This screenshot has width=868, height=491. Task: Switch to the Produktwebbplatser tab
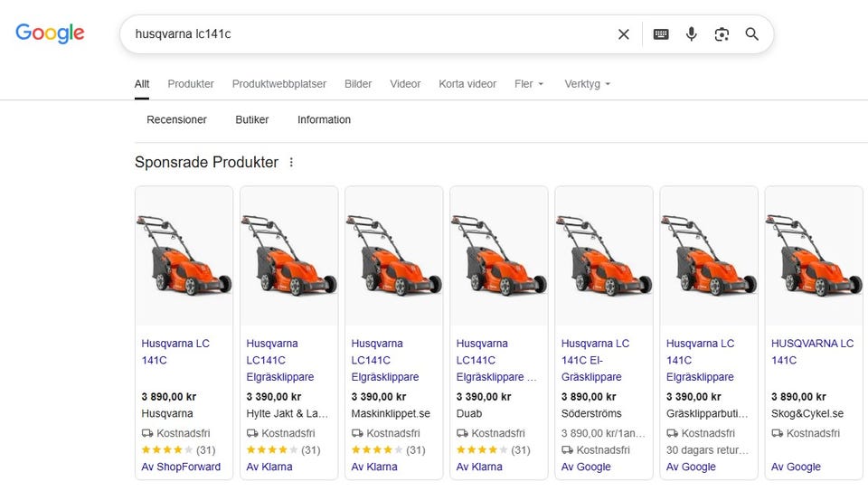click(279, 84)
